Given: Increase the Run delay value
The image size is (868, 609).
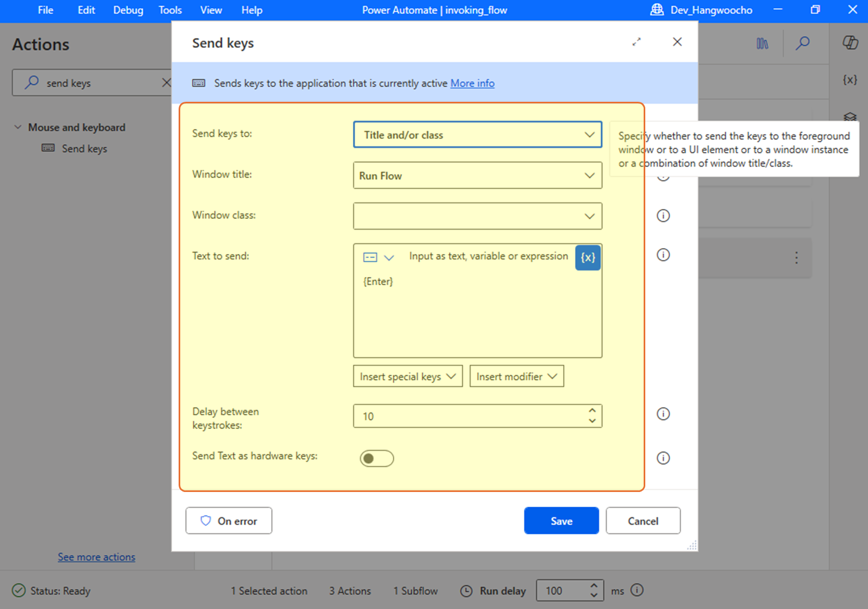Looking at the screenshot, I should (x=594, y=586).
